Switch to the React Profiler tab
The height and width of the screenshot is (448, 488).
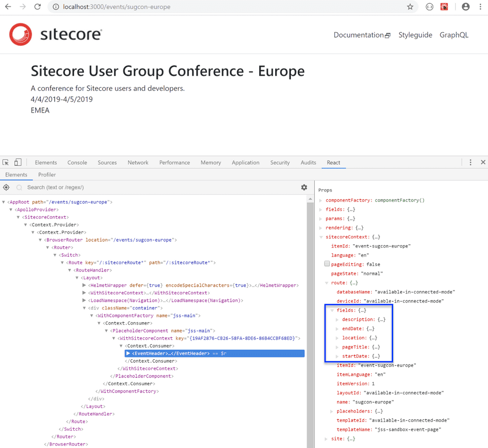point(47,175)
